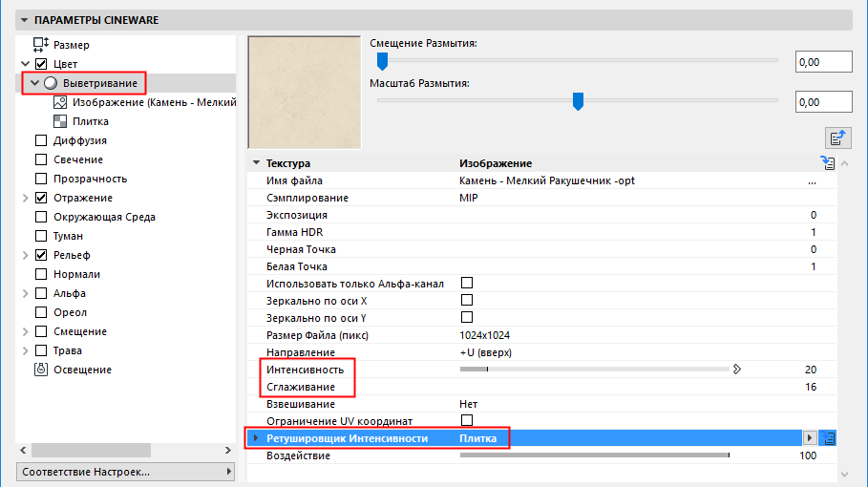Click the stone texture preview thumbnail
This screenshot has height=487, width=868.
(x=304, y=93)
